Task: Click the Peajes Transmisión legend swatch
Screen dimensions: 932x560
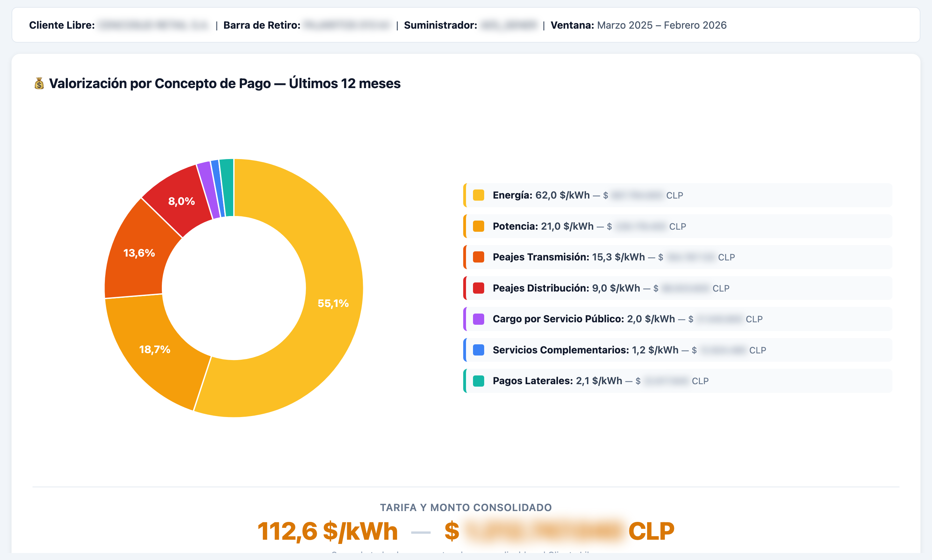Action: [479, 257]
